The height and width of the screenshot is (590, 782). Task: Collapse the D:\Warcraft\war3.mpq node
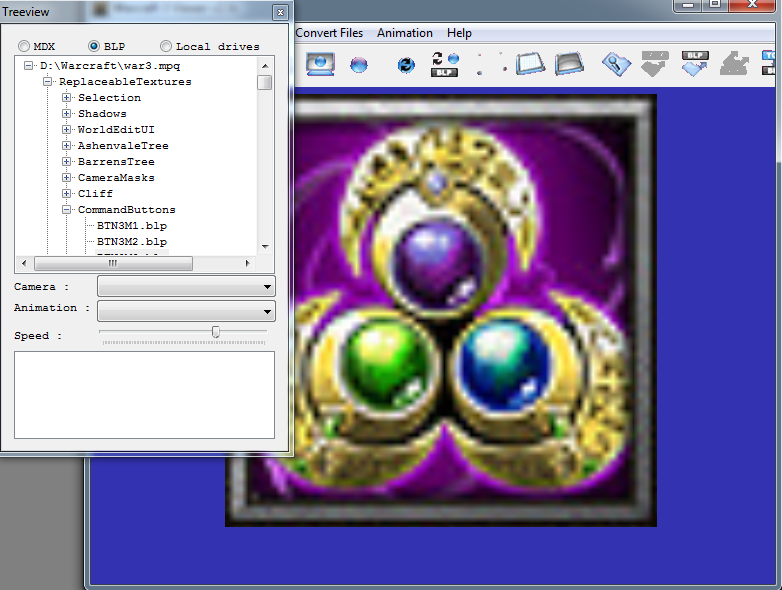pyautogui.click(x=28, y=65)
